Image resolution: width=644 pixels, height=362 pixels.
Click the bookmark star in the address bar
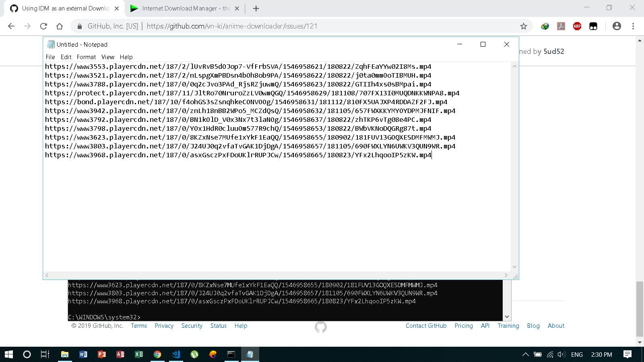pyautogui.click(x=524, y=26)
